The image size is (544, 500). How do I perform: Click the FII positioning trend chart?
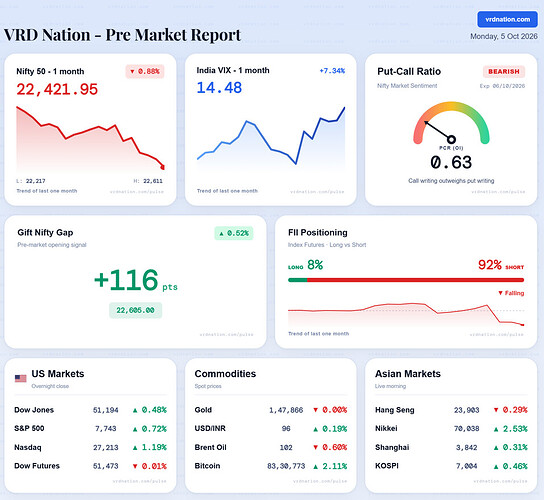tap(406, 315)
